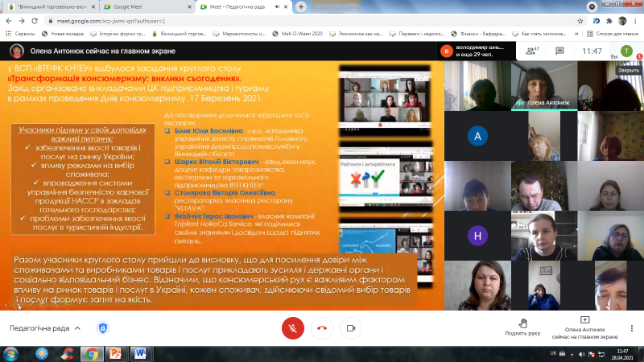Open the Сервисы apps bookmark
Image resolution: width=644 pixels, height=362 pixels.
point(20,34)
